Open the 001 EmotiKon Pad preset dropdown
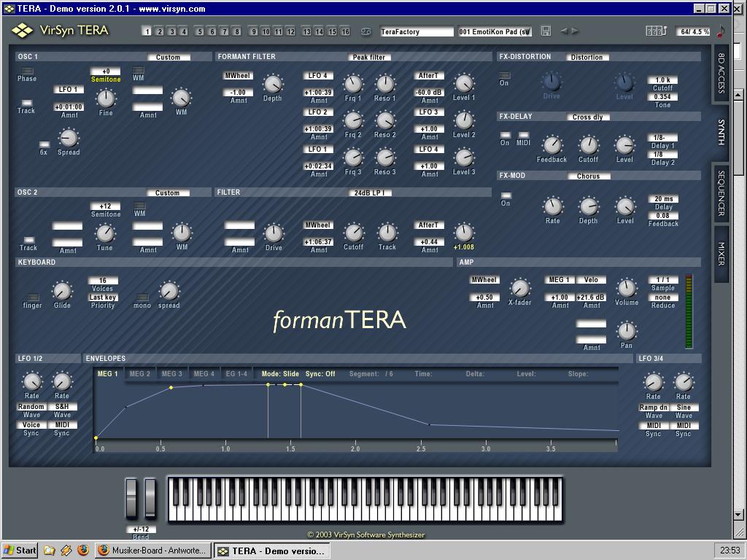Screen dimensions: 747x560 click(495, 32)
